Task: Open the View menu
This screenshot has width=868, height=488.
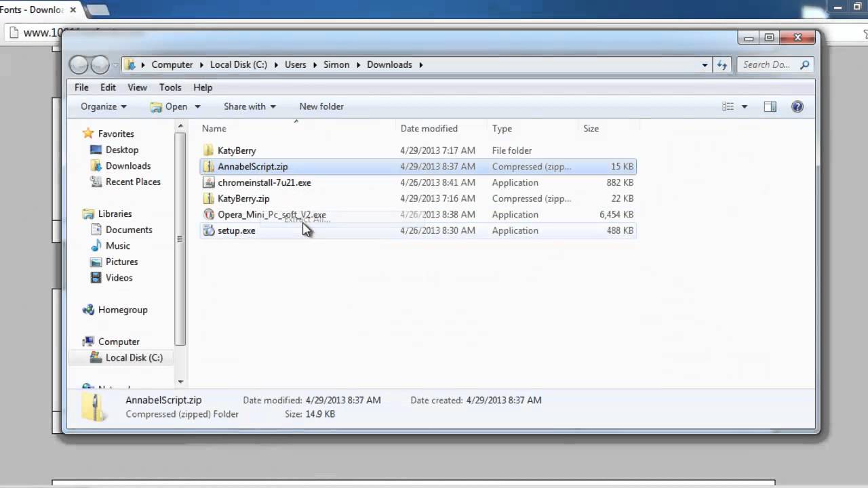Action: [x=137, y=87]
